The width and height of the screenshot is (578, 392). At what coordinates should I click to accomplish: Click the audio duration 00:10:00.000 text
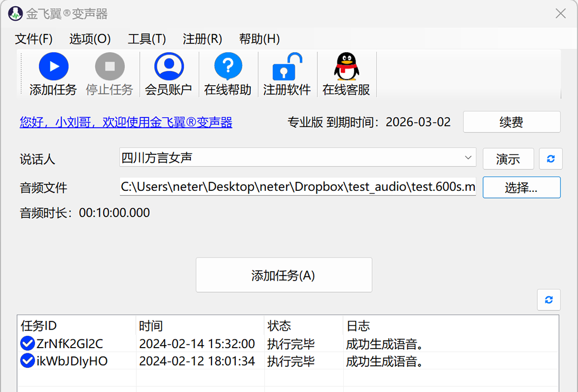point(114,213)
